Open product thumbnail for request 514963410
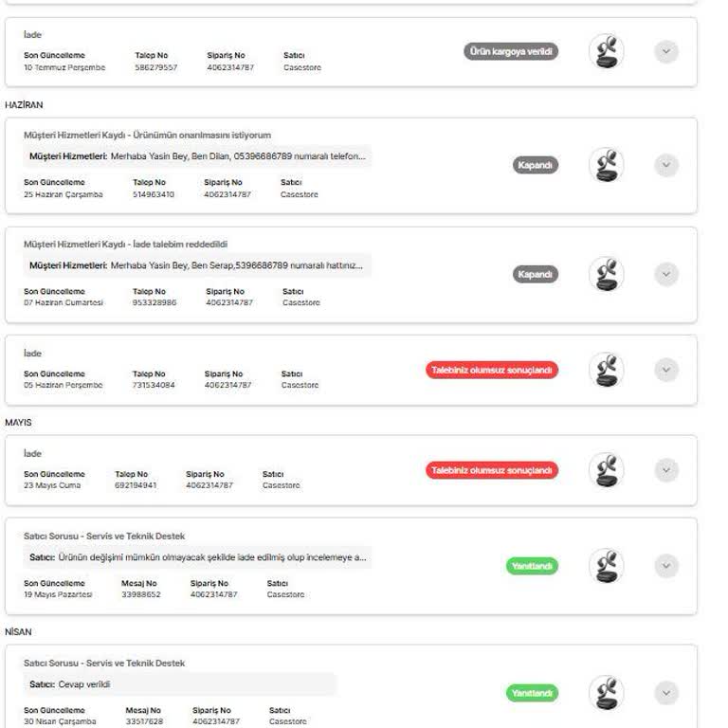 point(606,165)
